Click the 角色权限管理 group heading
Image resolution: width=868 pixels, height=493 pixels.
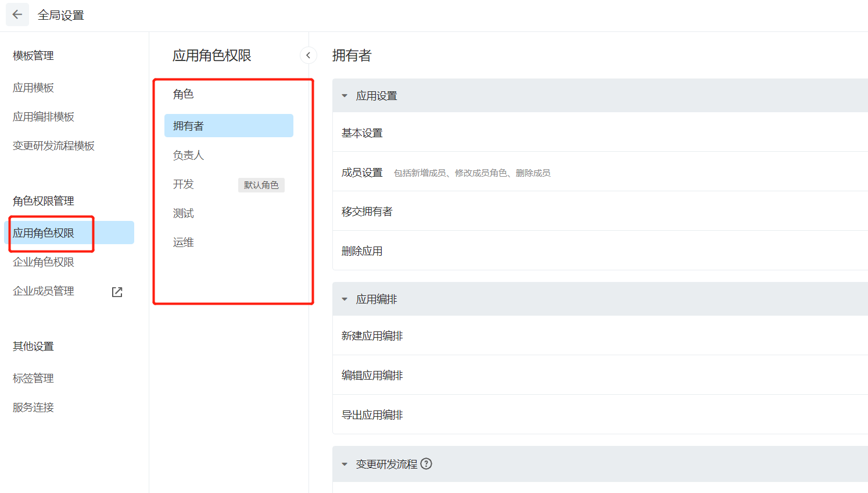44,201
